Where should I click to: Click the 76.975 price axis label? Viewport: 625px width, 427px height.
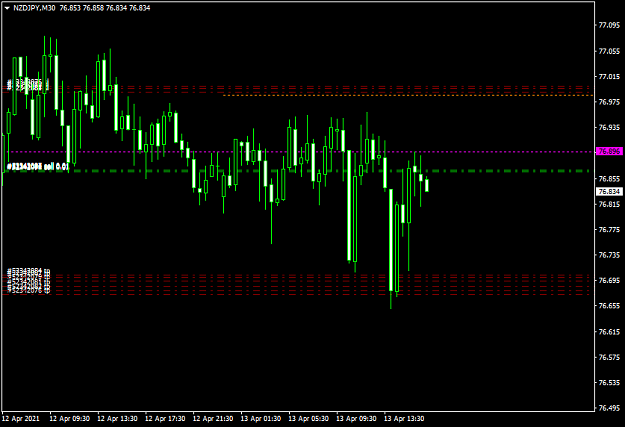click(609, 102)
